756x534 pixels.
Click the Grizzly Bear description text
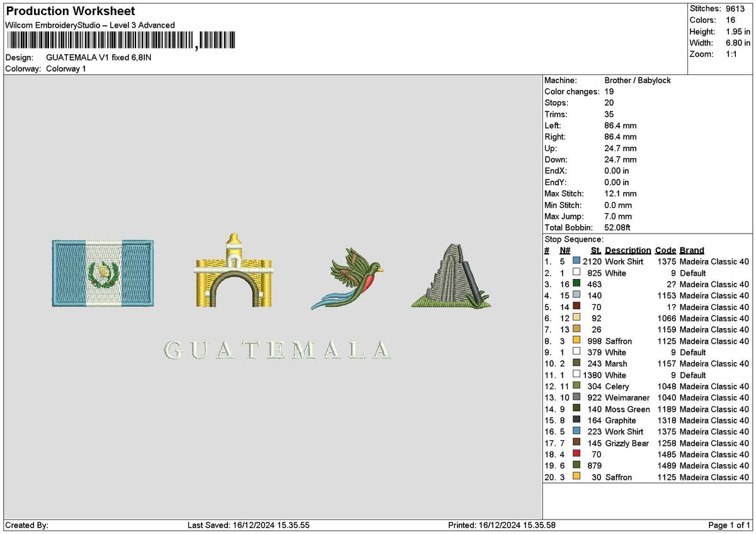tap(627, 443)
